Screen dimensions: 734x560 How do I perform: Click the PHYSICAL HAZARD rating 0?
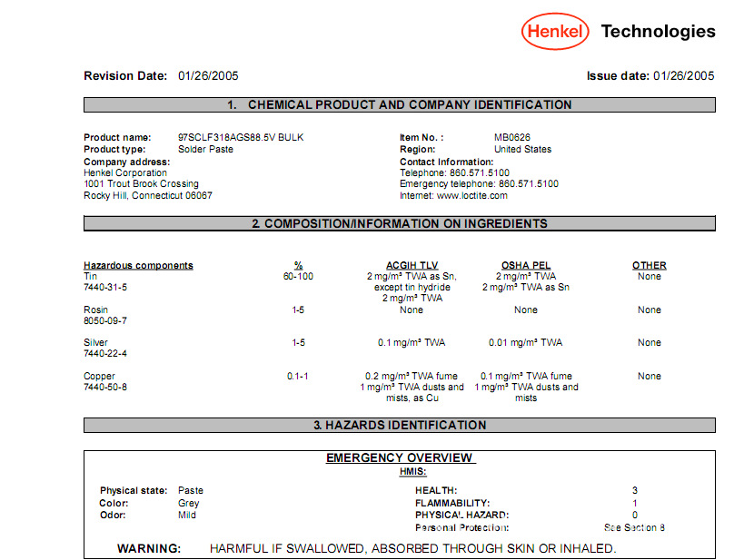tap(635, 516)
